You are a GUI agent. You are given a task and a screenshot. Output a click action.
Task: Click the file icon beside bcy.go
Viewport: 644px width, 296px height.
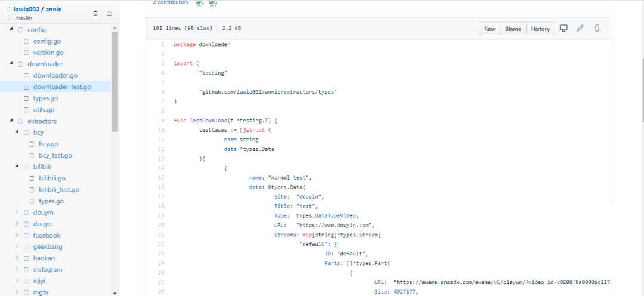32,144
